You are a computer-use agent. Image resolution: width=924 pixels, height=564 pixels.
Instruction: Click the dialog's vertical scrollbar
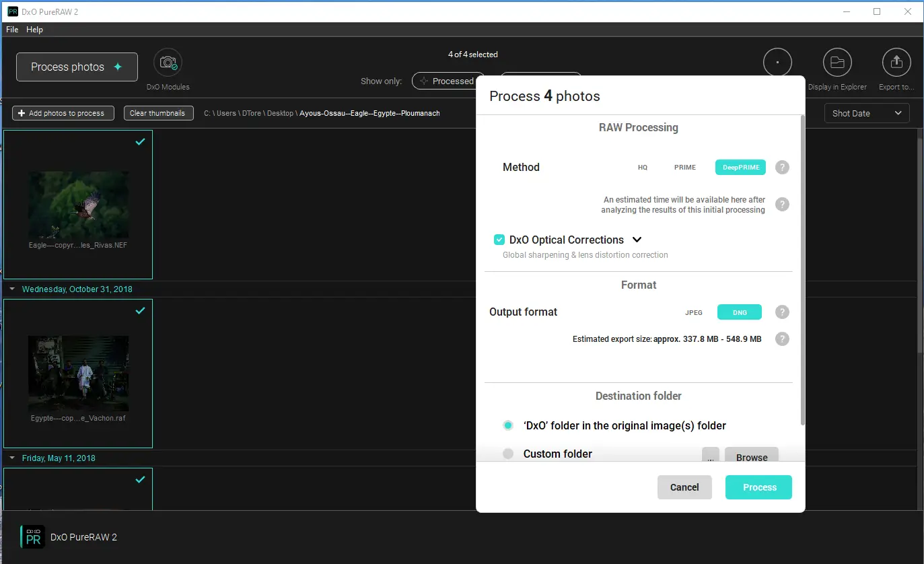(802, 269)
